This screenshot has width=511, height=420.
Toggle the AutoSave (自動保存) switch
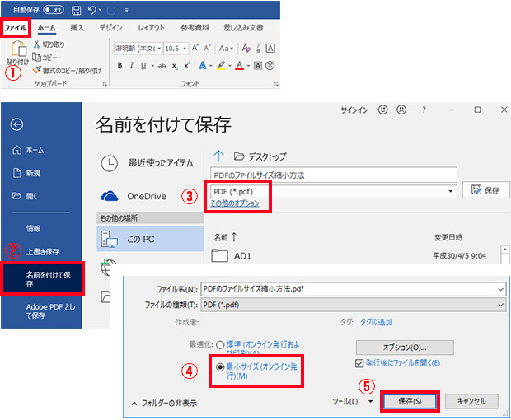tap(54, 10)
